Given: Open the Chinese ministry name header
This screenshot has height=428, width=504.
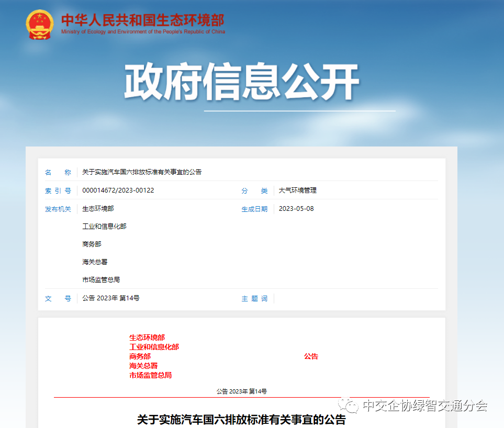Looking at the screenshot, I should coord(142,20).
